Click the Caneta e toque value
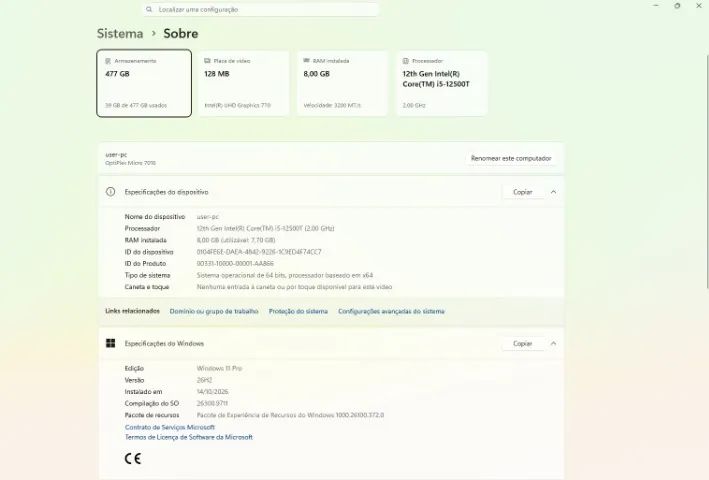This screenshot has height=480, width=709. pos(294,287)
